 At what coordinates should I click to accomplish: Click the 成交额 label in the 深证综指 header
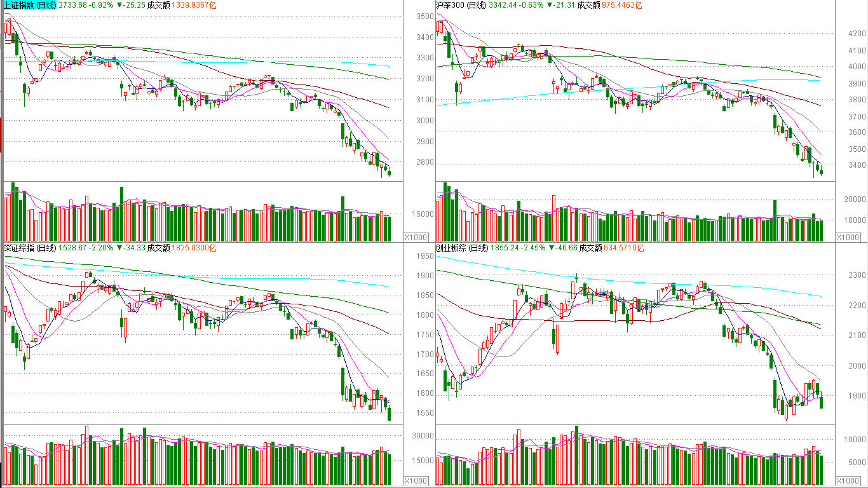click(x=158, y=248)
